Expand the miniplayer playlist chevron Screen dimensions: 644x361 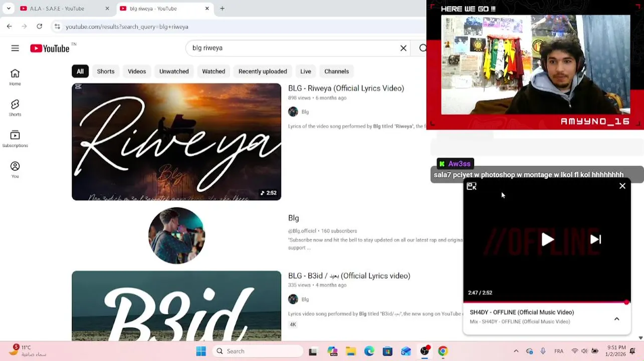[617, 319]
